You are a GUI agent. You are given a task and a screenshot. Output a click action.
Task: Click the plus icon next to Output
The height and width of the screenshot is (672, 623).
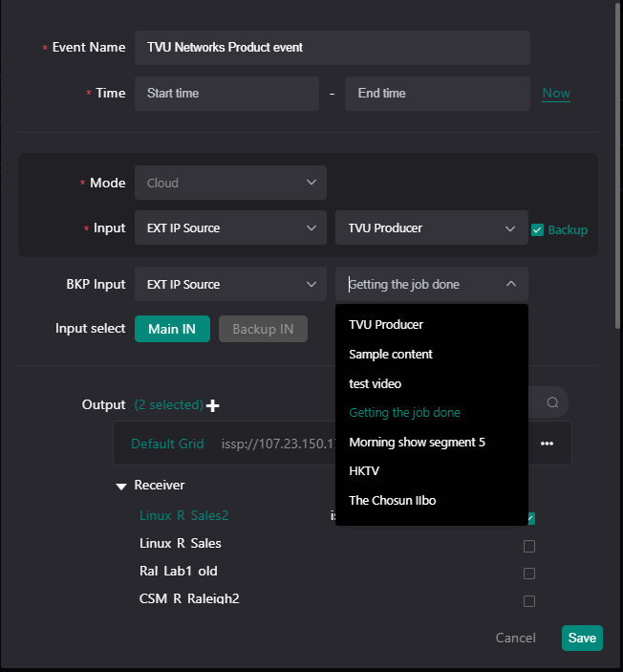[212, 405]
